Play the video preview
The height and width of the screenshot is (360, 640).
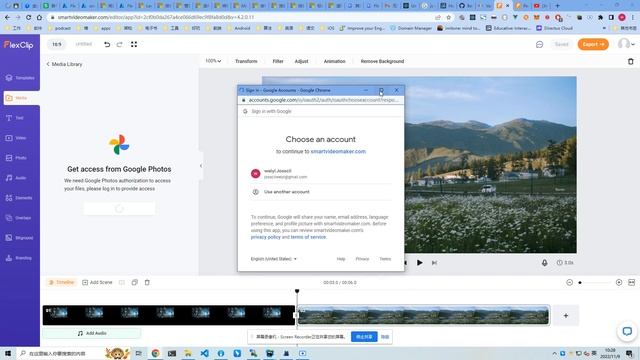point(420,263)
